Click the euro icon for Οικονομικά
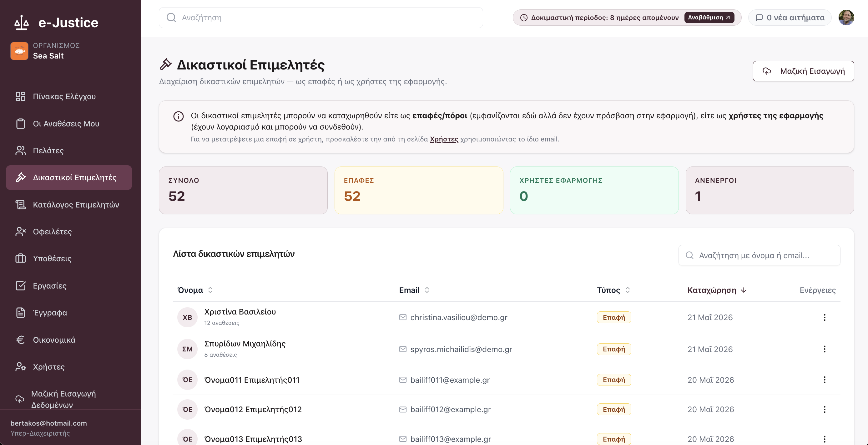Image resolution: width=868 pixels, height=445 pixels. tap(21, 340)
